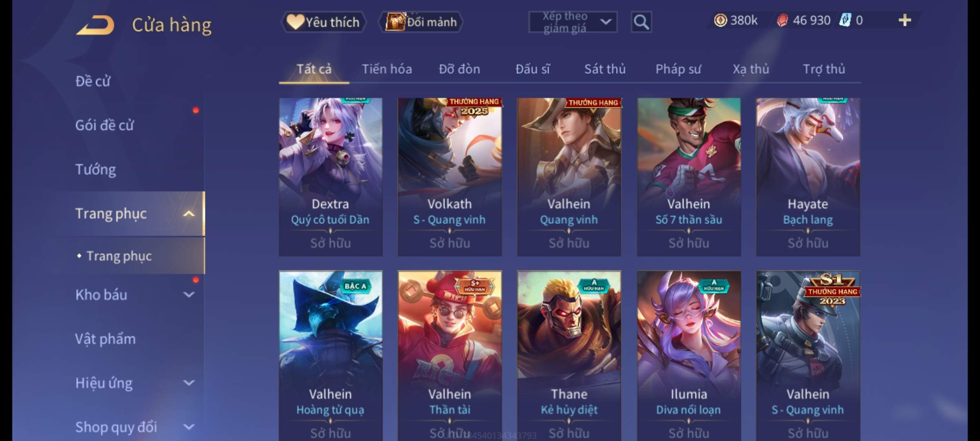This screenshot has width=980, height=441.
Task: Select the Tiến hóa tab
Action: (387, 69)
